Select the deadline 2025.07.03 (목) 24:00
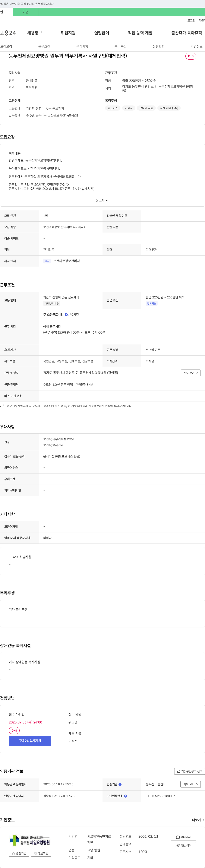 pyautogui.click(x=26, y=722)
